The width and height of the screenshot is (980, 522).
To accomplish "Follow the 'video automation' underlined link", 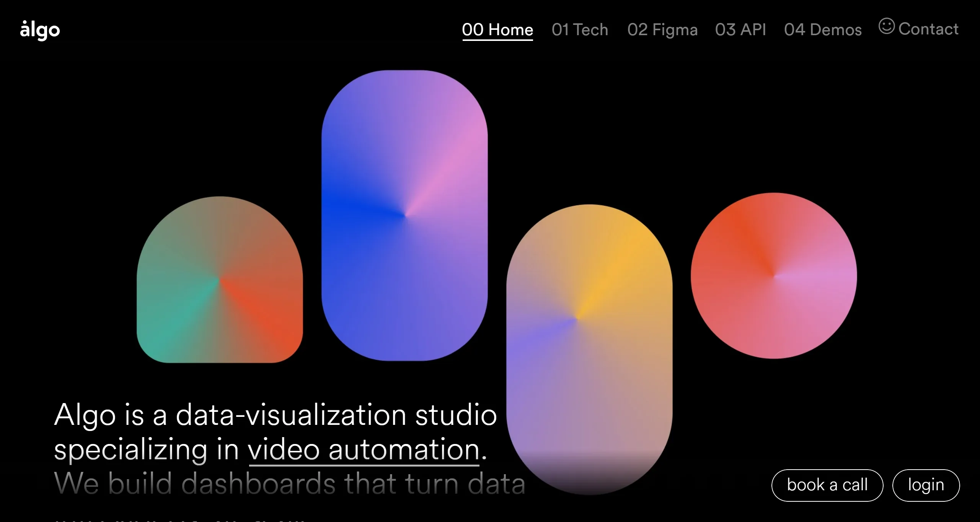I will [x=364, y=450].
